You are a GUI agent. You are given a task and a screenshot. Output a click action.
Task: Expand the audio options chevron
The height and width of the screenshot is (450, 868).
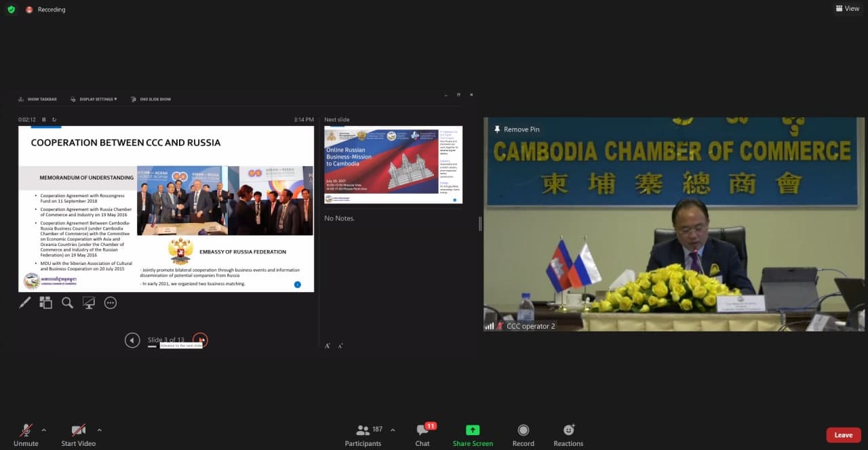[44, 430]
